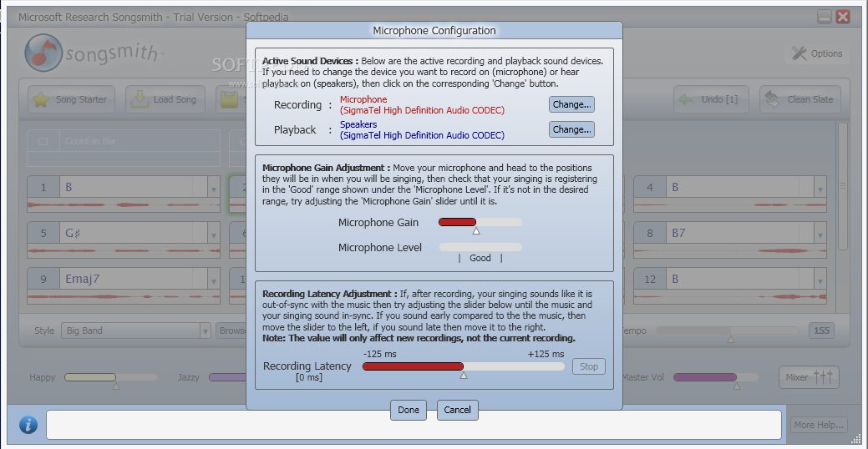Open the Big Band style dropdown
The image size is (868, 449).
point(206,330)
